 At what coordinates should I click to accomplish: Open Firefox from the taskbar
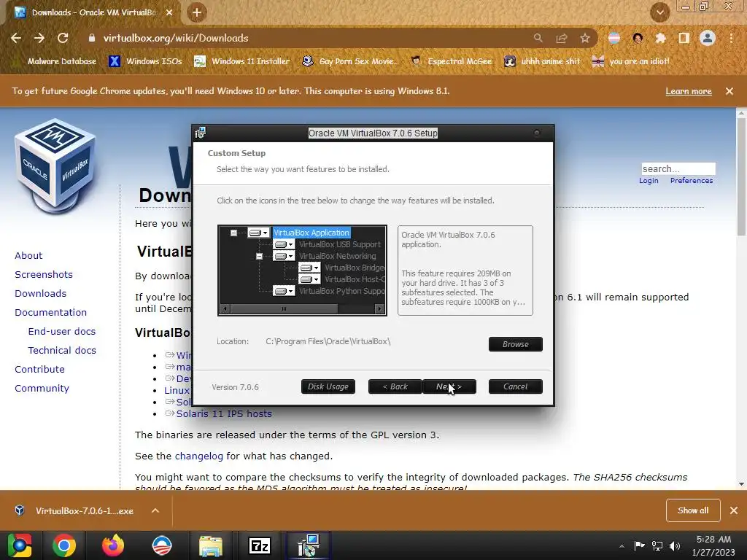point(113,545)
